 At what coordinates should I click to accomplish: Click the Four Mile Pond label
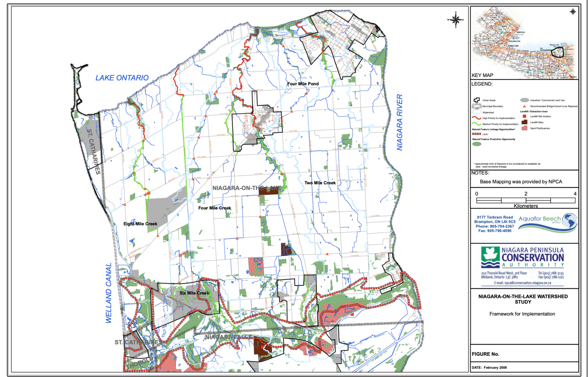click(x=303, y=84)
